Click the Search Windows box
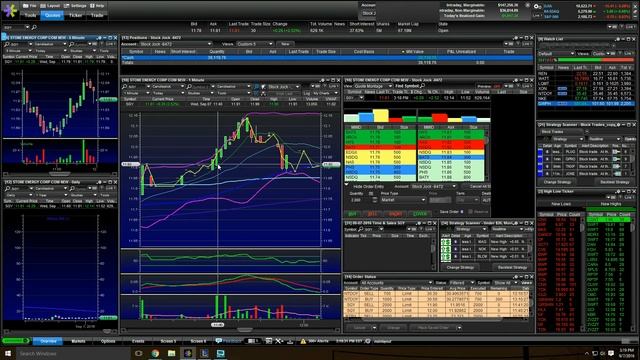640x360 pixels. point(73,353)
